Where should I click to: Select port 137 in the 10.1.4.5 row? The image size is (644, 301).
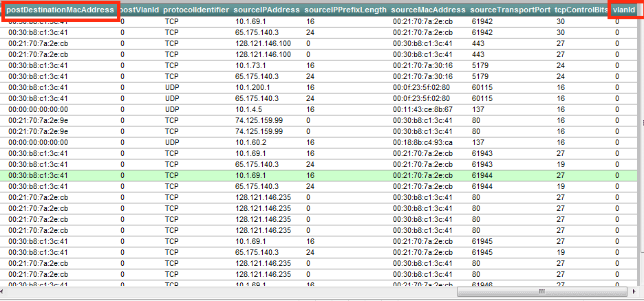point(478,109)
